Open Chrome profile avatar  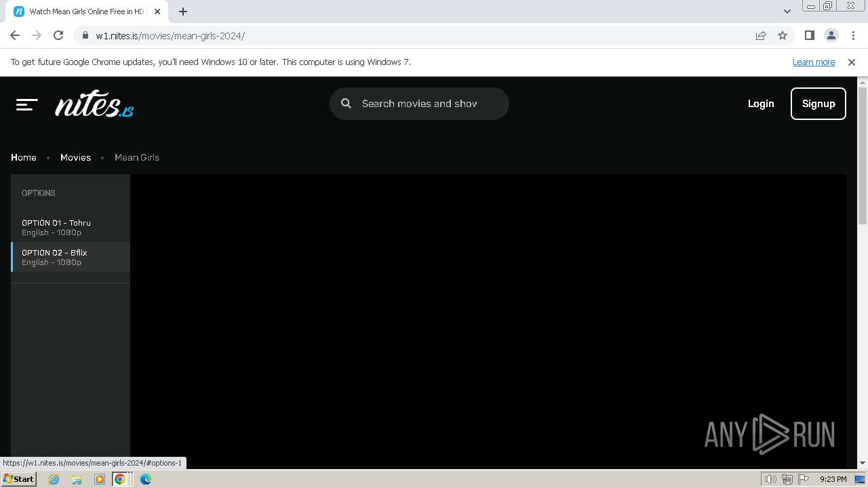(x=831, y=35)
